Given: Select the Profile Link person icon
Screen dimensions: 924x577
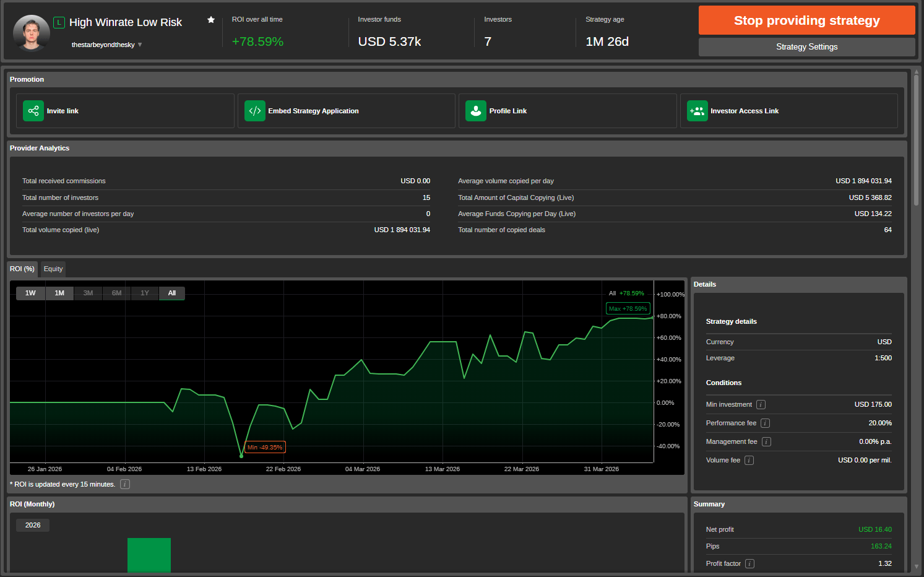Looking at the screenshot, I should click(x=475, y=110).
